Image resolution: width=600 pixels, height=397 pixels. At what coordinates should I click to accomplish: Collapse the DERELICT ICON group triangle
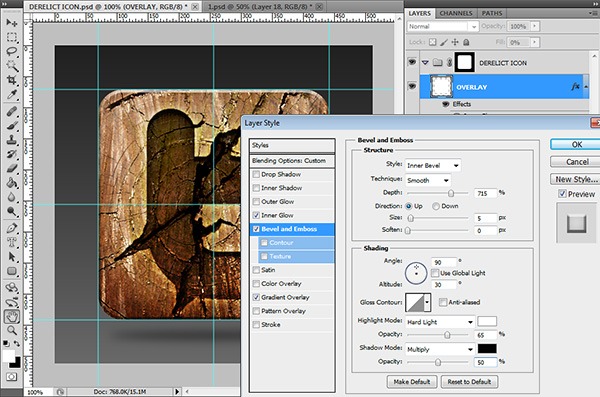(425, 62)
